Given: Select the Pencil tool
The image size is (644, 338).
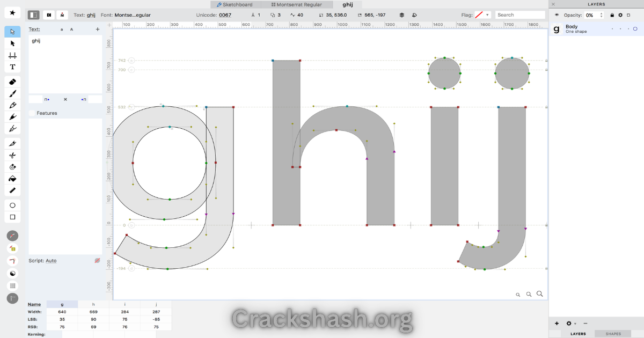Looking at the screenshot, I should (13, 105).
